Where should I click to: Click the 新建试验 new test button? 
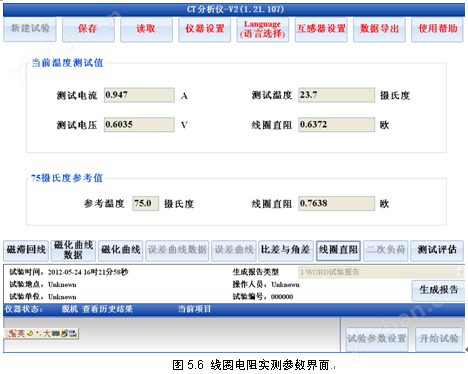click(30, 29)
